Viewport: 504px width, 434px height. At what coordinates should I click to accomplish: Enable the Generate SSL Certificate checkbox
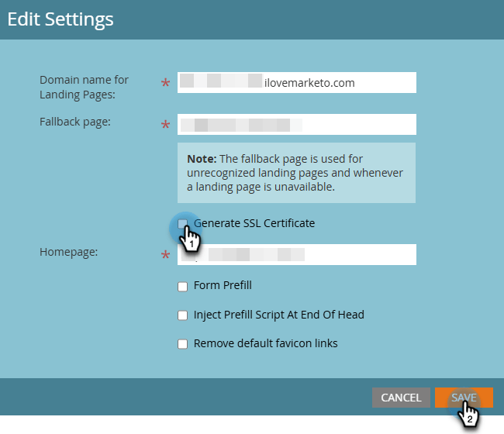click(183, 223)
